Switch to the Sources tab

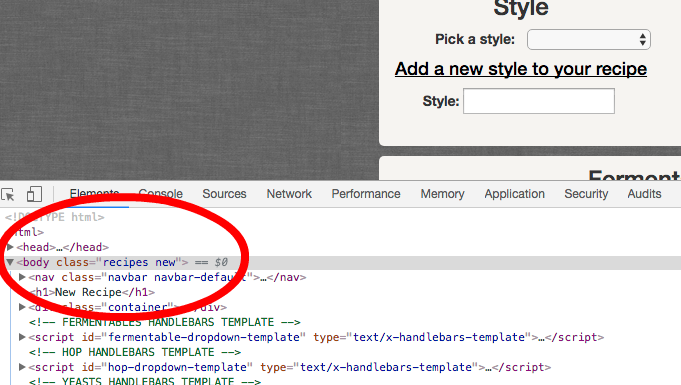[x=224, y=194]
